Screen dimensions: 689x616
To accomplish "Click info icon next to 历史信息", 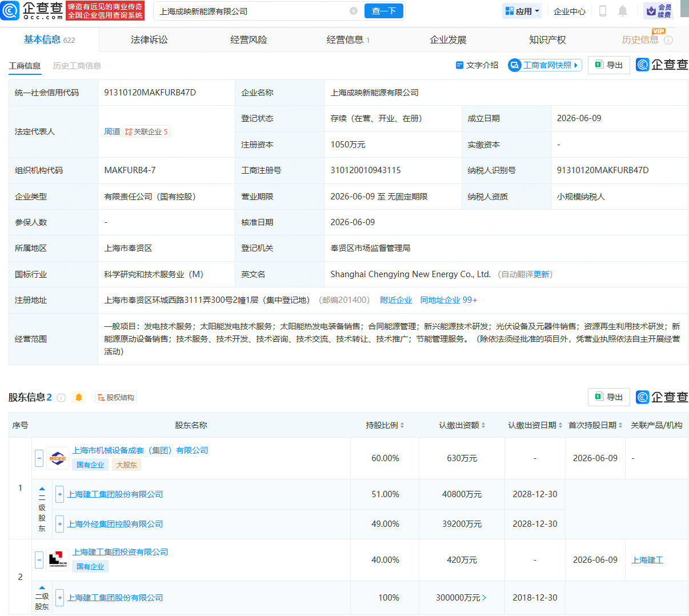I will pyautogui.click(x=668, y=40).
